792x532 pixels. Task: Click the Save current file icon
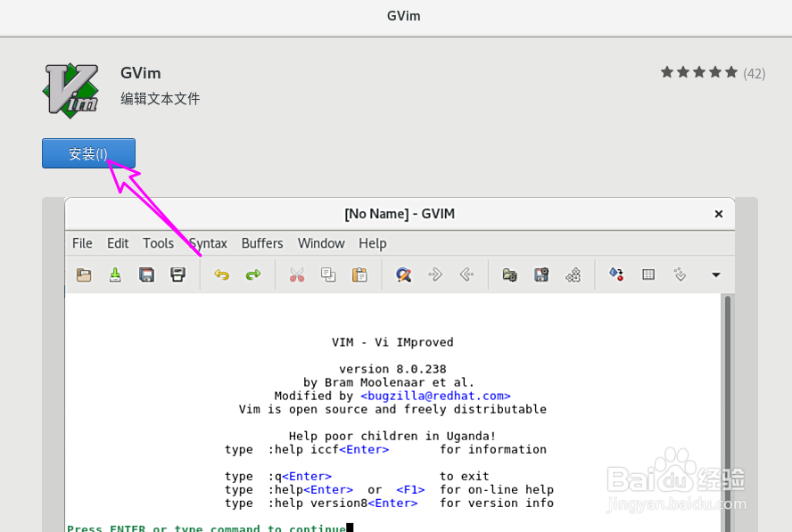pos(115,274)
